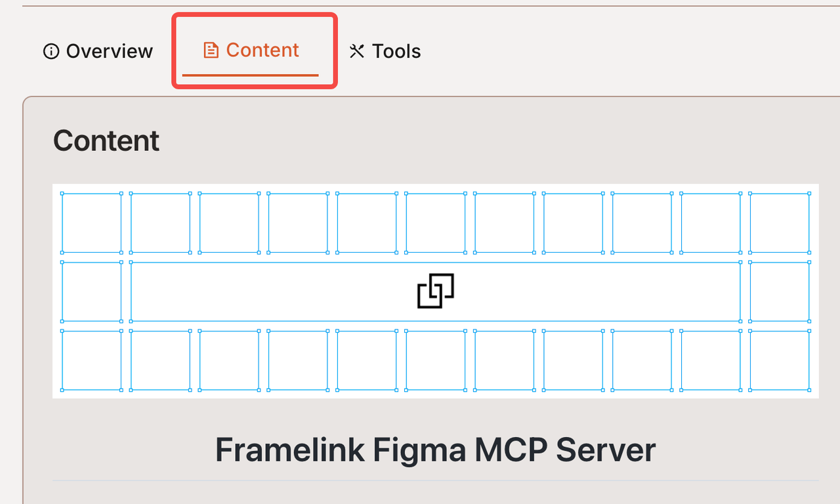
Task: Select the top-left square in the banner grid
Action: [x=92, y=222]
